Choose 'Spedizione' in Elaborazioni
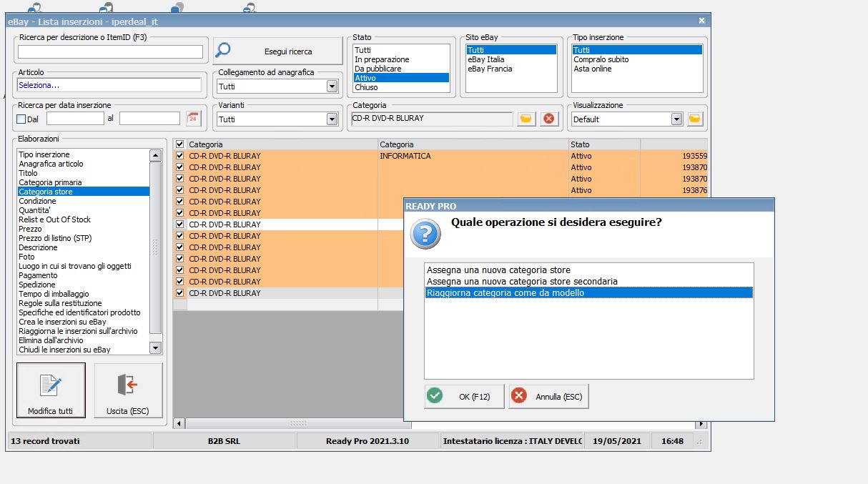The image size is (868, 484). [x=84, y=285]
